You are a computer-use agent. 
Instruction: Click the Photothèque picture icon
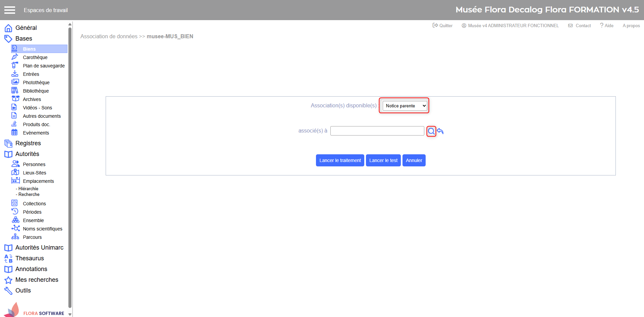[x=15, y=82]
